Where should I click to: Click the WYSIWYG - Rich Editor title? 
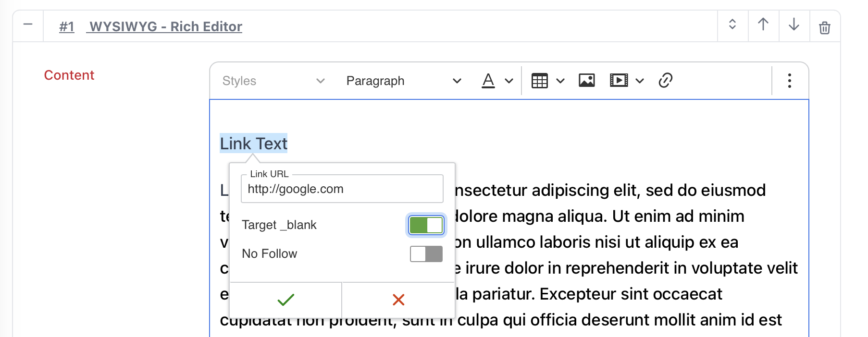165,26
